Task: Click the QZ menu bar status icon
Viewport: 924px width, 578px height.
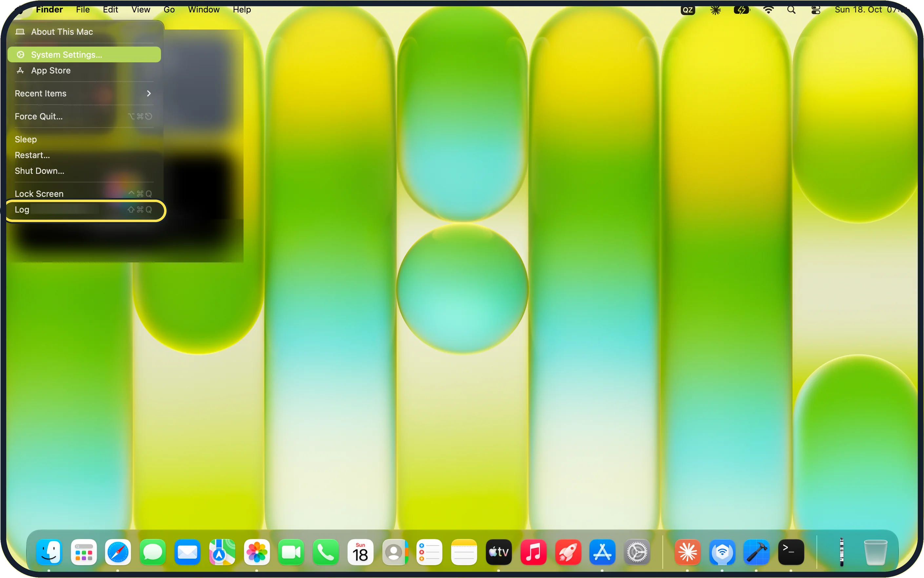Action: pos(688,10)
